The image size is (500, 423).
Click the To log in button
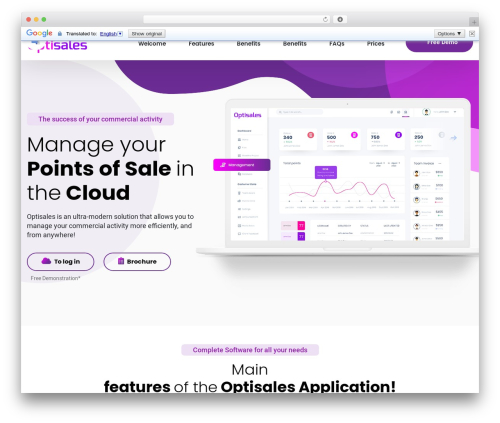[x=61, y=262]
